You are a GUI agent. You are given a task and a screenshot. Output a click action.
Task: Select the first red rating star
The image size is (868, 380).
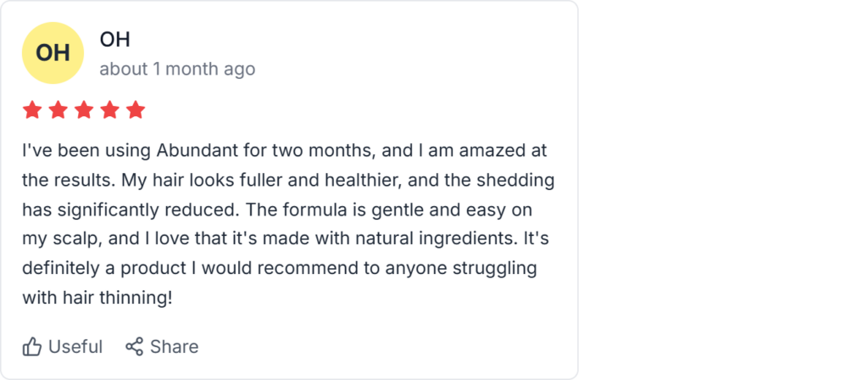click(32, 110)
